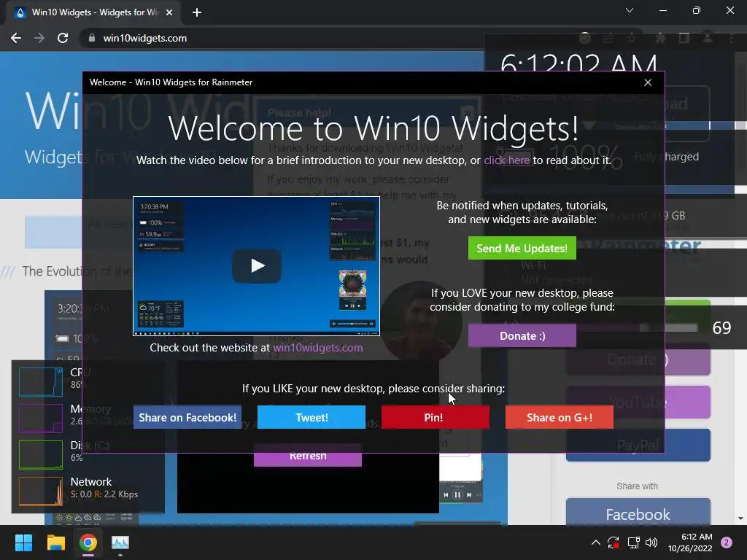Click Share on Facebook! button
This screenshot has width=747, height=560.
[187, 417]
